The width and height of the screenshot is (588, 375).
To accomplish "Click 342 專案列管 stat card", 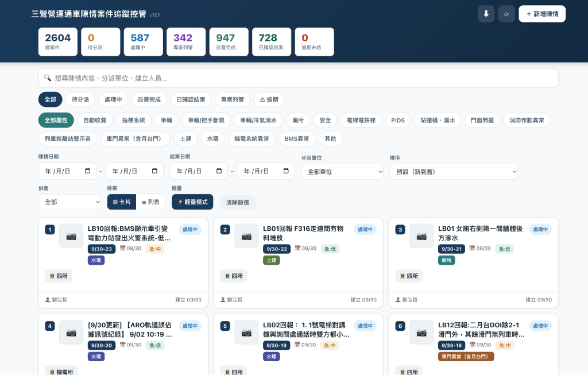I will [186, 41].
